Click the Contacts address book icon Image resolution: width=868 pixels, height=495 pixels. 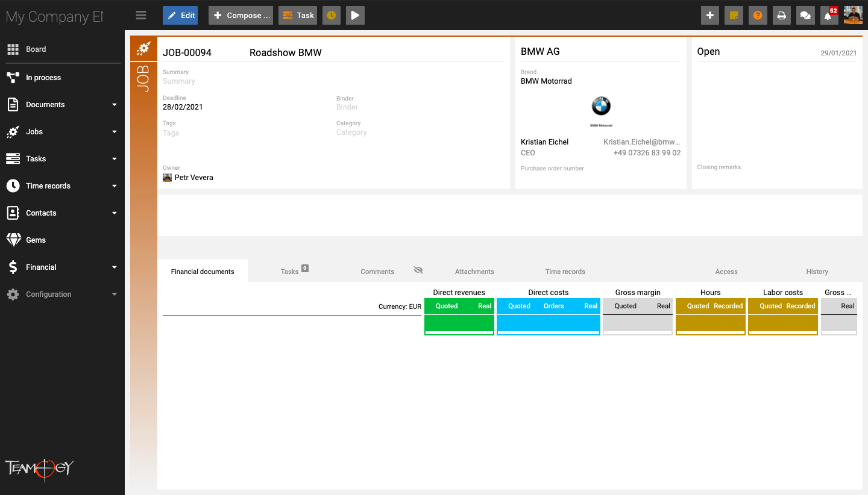click(13, 213)
